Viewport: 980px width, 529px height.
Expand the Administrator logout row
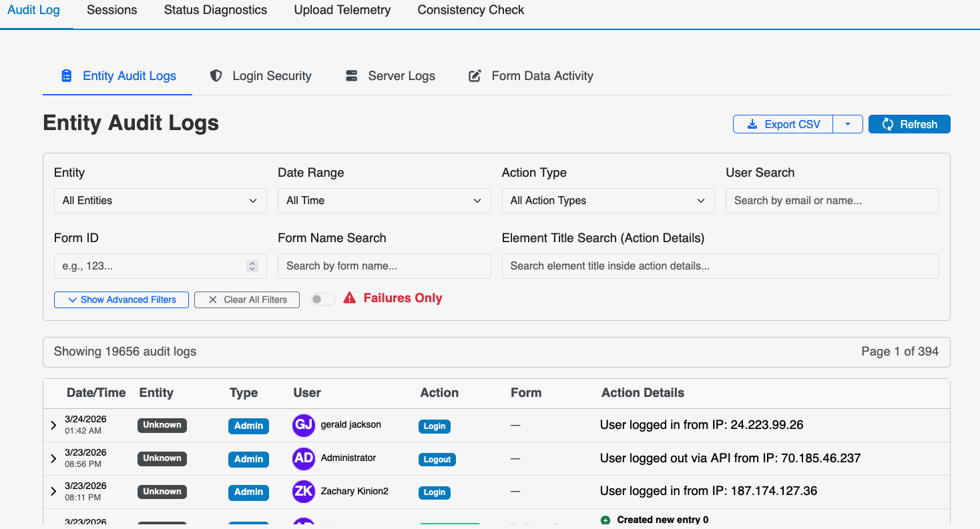click(x=53, y=459)
